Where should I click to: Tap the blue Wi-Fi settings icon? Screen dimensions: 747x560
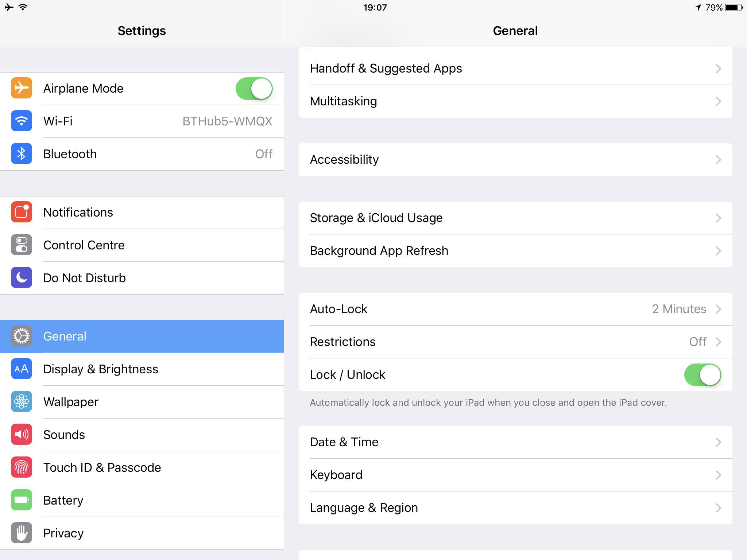22,121
